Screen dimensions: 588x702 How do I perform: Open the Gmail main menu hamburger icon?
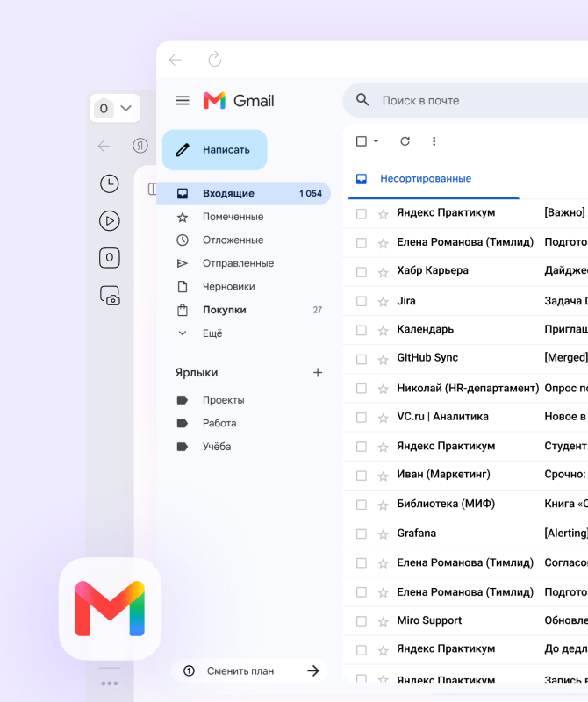[183, 100]
